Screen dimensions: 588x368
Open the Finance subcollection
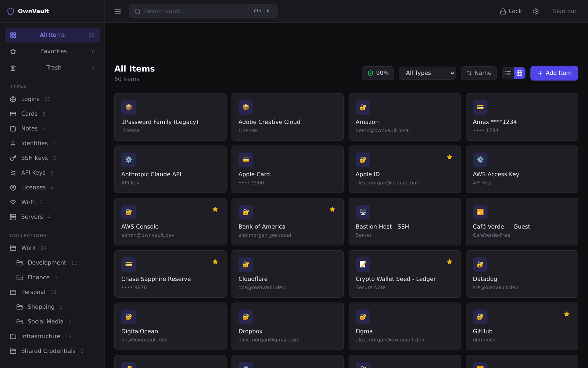(x=55, y=277)
